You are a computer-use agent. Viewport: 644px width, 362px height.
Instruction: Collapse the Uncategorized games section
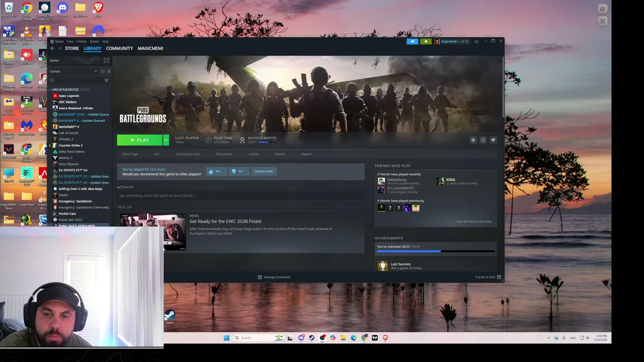[x=50, y=89]
